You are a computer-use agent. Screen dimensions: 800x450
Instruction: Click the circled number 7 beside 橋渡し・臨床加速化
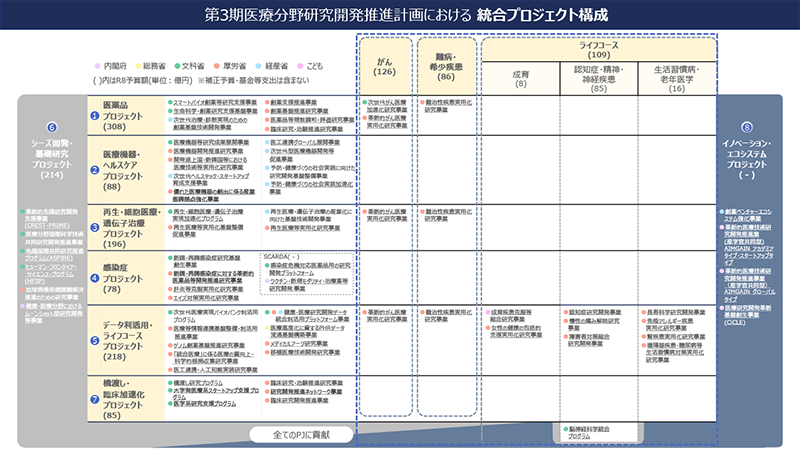(94, 399)
